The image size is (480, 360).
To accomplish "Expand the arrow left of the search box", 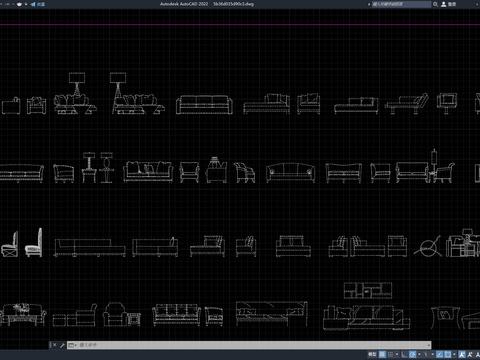I will coord(369,4).
